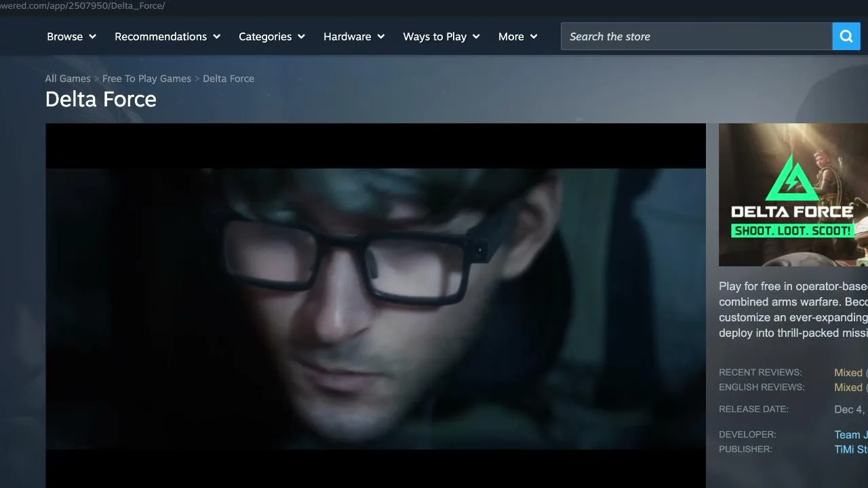
Task: Open the Browse menu
Action: click(x=71, y=37)
